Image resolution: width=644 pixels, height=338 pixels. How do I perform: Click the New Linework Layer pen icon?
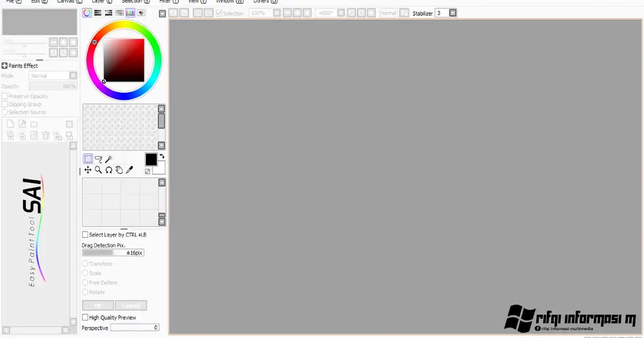[x=22, y=124]
